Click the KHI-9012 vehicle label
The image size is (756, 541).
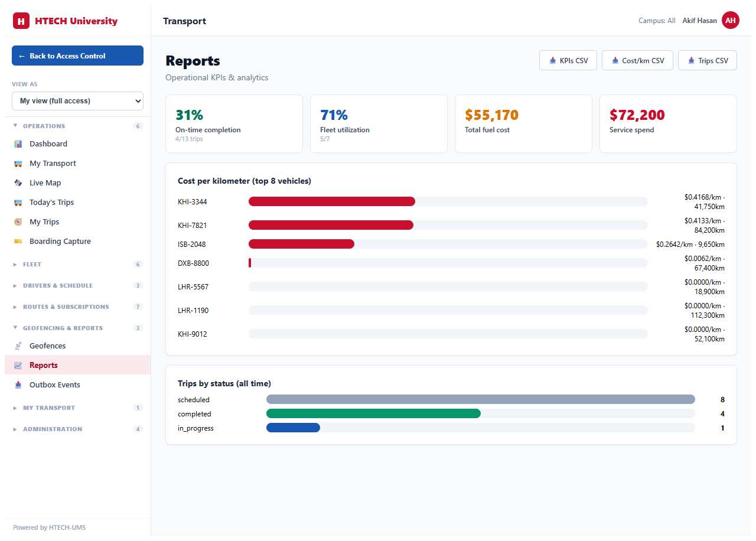[192, 334]
